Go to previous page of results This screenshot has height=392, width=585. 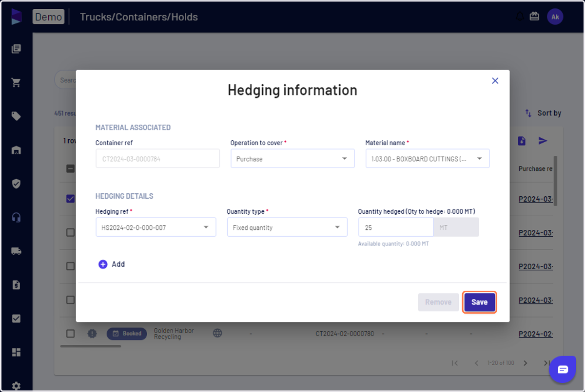[476, 363]
